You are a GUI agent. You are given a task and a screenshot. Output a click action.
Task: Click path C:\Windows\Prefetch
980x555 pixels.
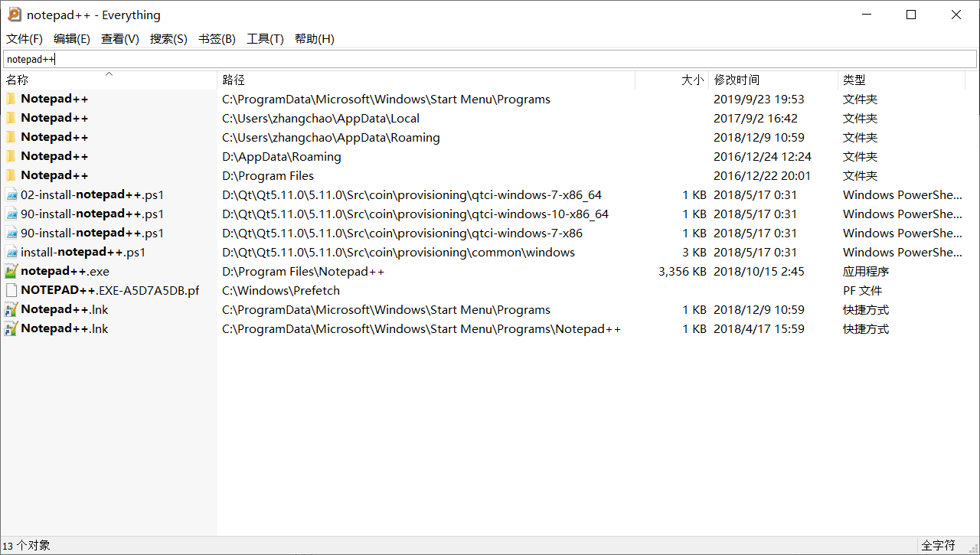[281, 290]
